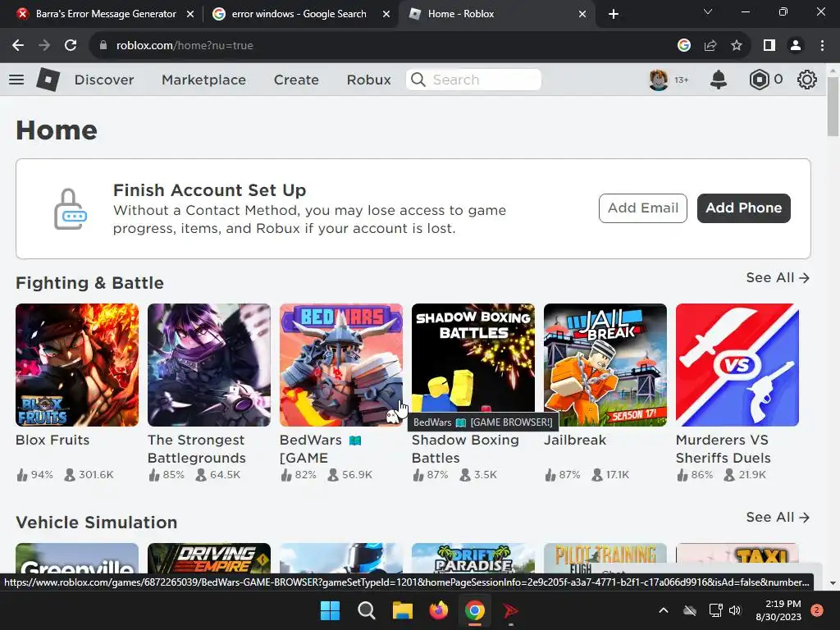Open the Robux menu item
Screen dimensions: 840x630
click(368, 80)
